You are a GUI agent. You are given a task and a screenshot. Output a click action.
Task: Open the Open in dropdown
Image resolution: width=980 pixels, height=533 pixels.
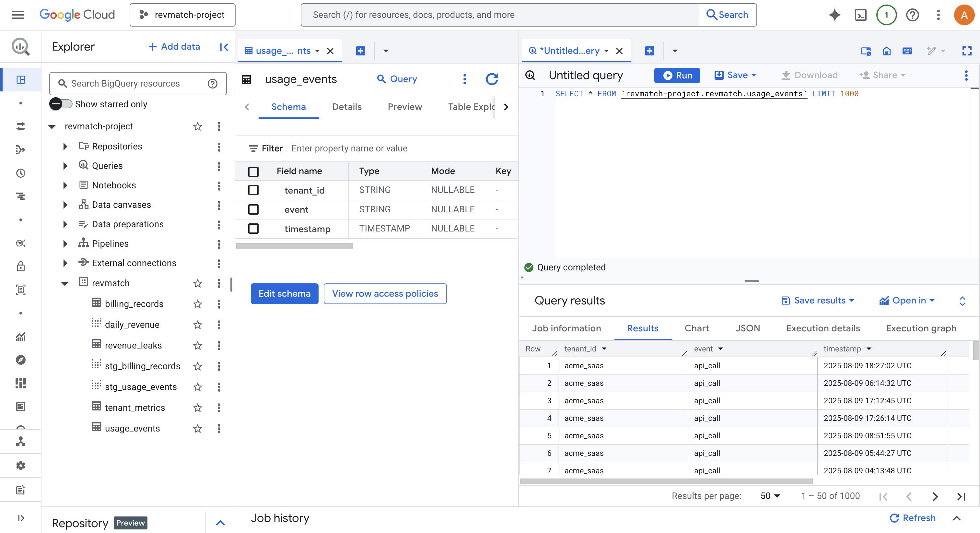907,301
